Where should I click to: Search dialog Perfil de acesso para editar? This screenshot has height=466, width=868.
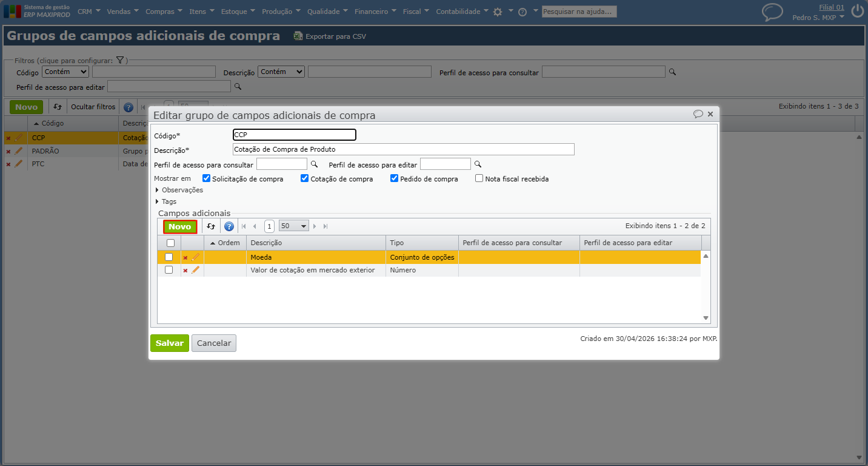[x=478, y=164]
